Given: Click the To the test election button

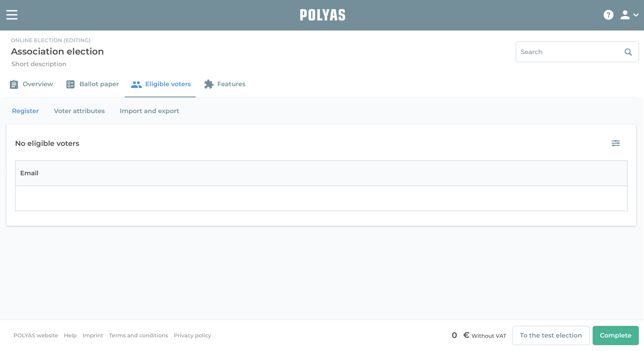Looking at the screenshot, I should click(551, 336).
